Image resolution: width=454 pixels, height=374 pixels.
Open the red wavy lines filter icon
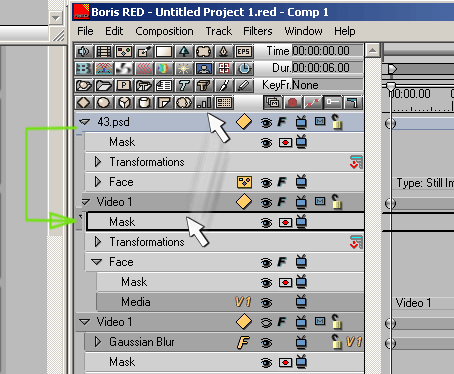click(x=144, y=68)
